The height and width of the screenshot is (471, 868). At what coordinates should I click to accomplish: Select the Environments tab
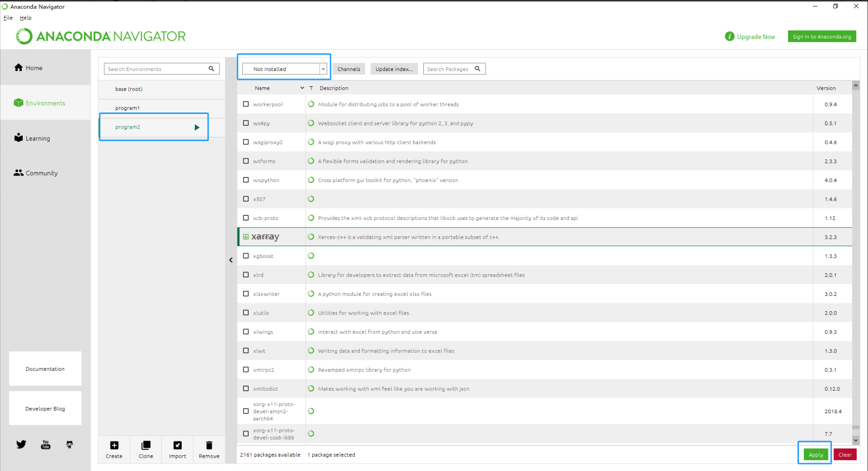(45, 103)
